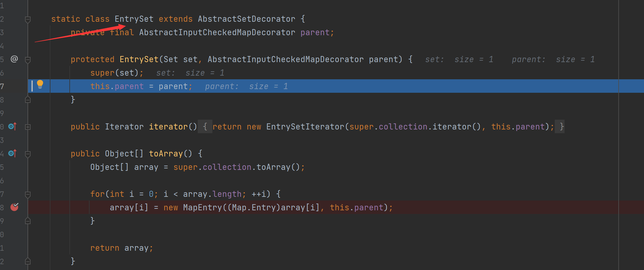
Task: Collapse the EntrySet constructor fold marker
Action: pyautogui.click(x=28, y=60)
